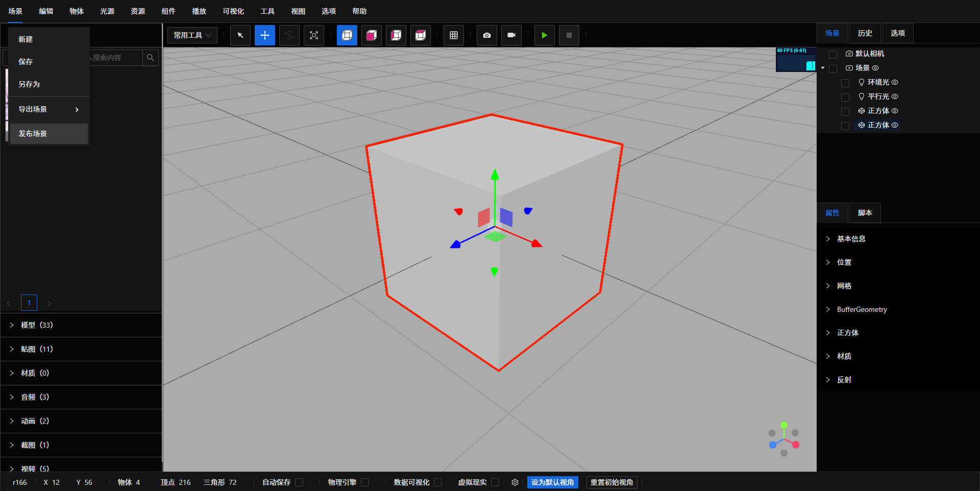Enable the 自动保存 checkbox
This screenshot has height=491, width=980.
299,482
